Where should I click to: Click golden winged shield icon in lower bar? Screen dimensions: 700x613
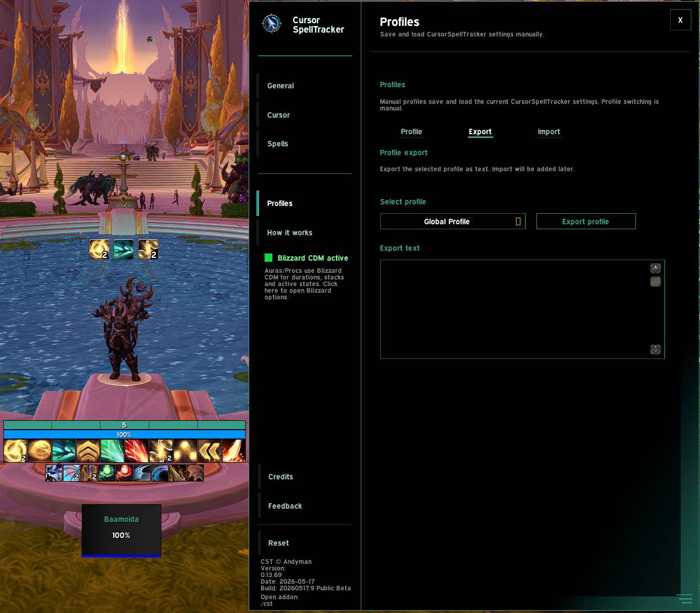click(90, 473)
